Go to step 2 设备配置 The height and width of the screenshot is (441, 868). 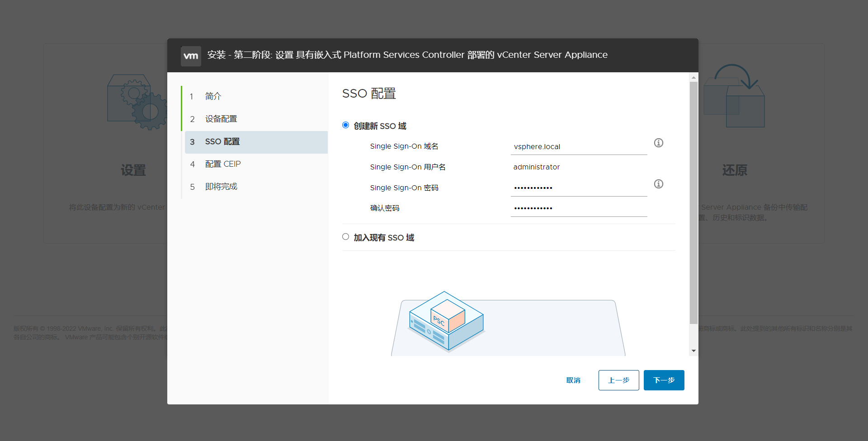256,119
